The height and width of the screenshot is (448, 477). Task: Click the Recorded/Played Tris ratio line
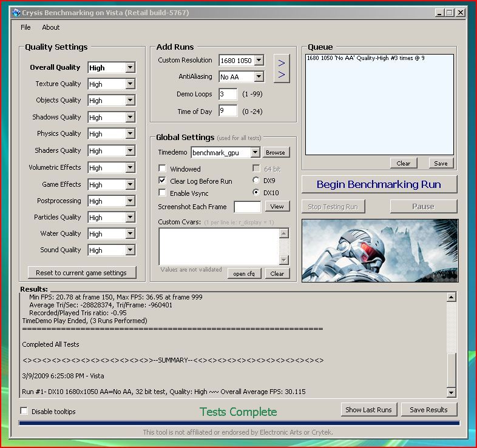(78, 313)
